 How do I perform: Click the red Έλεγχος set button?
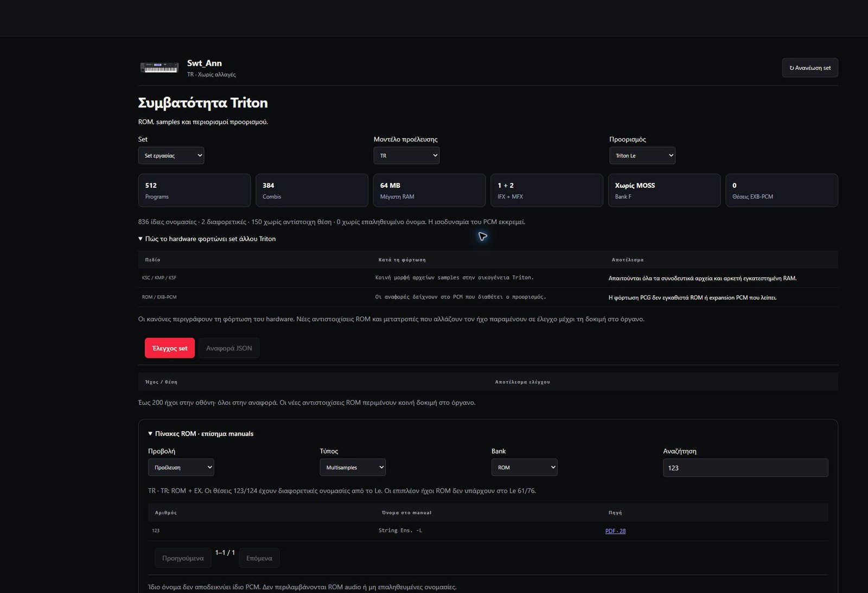[170, 348]
